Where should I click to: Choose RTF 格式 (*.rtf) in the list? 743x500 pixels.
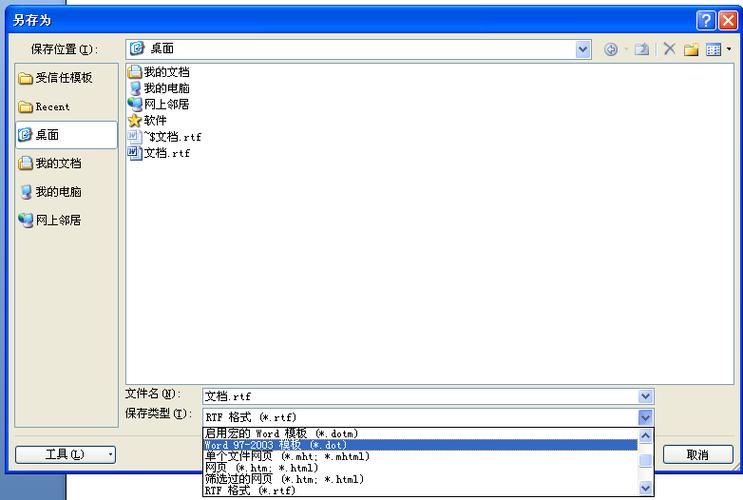[x=420, y=491]
